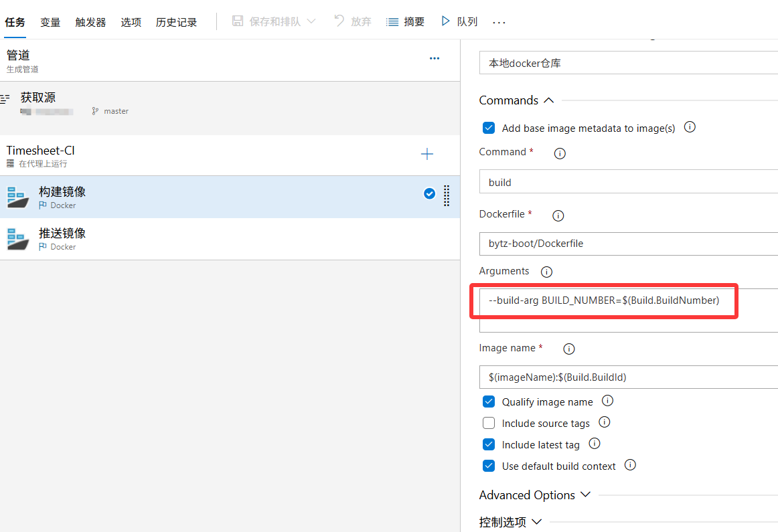Expand the 保存和排队 dropdown arrow
Image resolution: width=778 pixels, height=532 pixels.
pos(311,21)
